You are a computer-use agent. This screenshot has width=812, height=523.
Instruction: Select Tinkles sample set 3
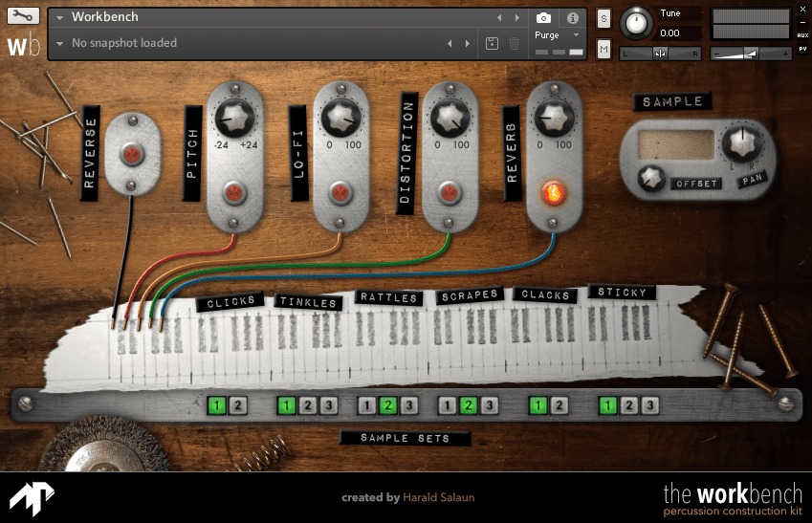pos(328,405)
